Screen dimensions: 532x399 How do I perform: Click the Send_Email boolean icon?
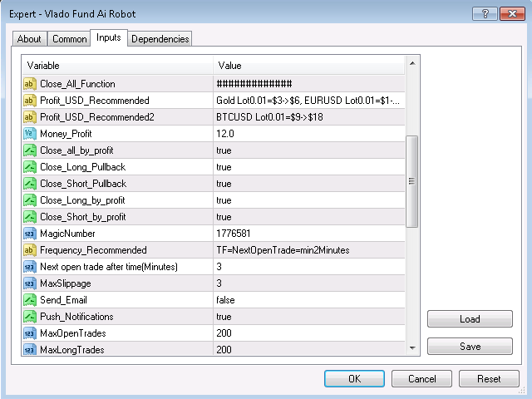tap(30, 300)
